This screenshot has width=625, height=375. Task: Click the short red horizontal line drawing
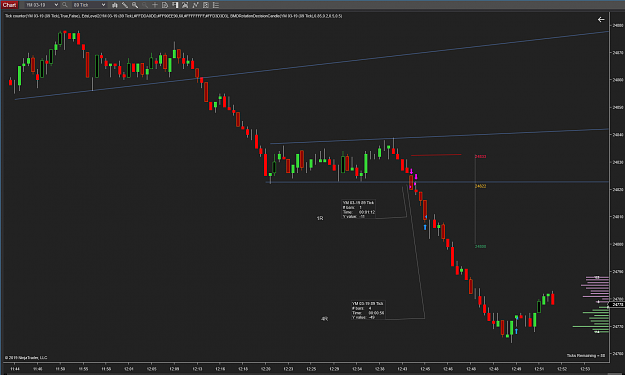click(436, 155)
